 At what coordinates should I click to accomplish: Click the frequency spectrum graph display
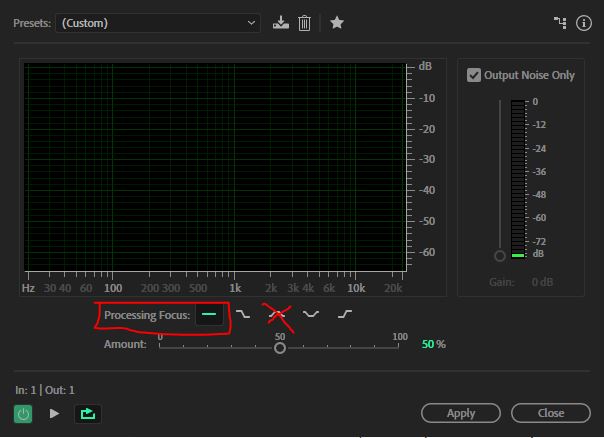(x=215, y=168)
